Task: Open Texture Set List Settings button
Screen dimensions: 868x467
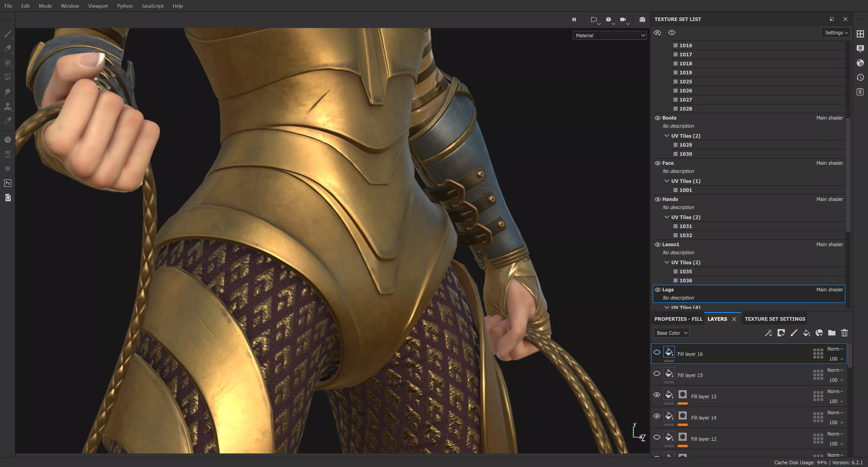Action: tap(836, 33)
